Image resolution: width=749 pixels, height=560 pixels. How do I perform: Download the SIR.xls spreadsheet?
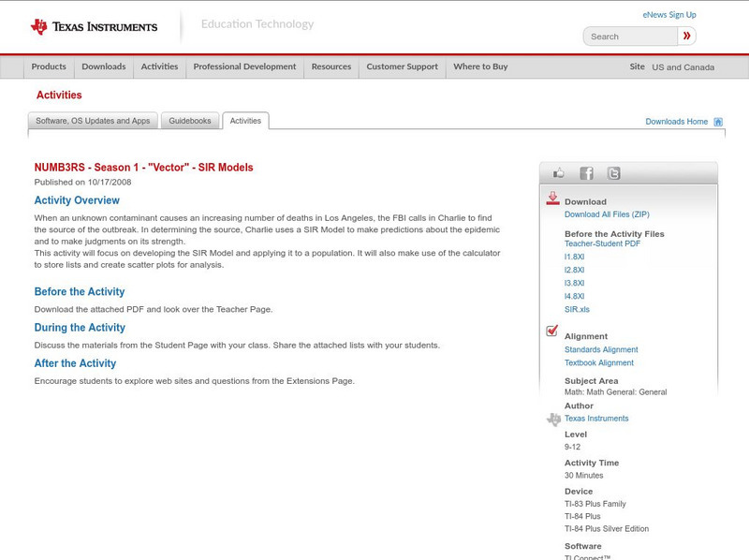point(577,310)
